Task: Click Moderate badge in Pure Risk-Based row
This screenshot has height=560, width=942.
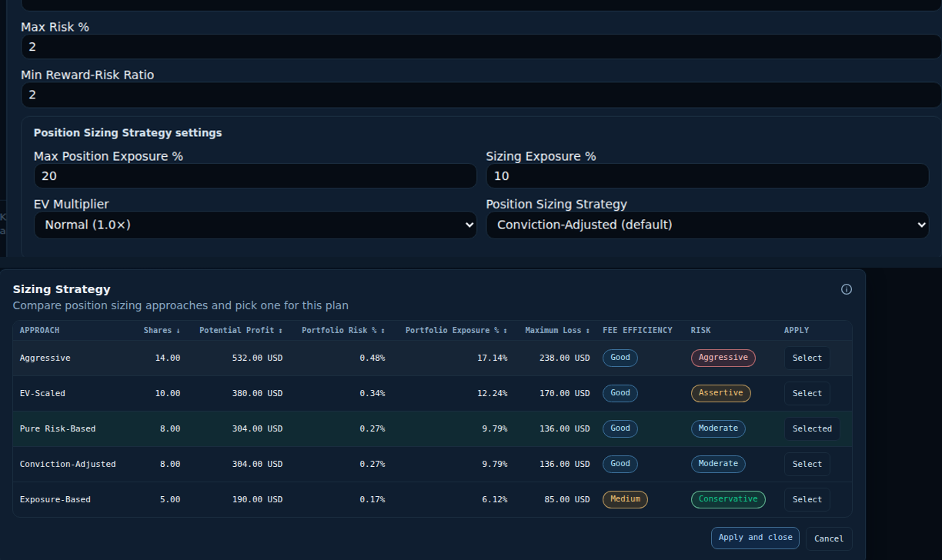Action: pyautogui.click(x=718, y=428)
